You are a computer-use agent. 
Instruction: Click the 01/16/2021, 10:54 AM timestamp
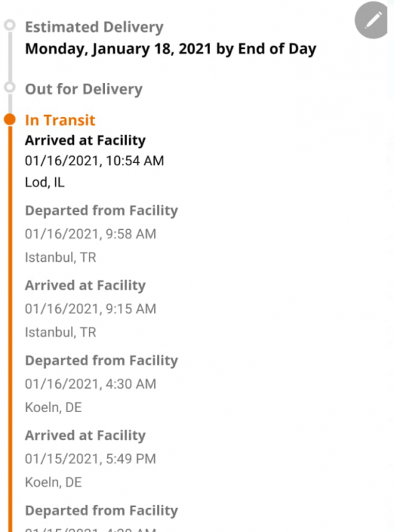(94, 161)
